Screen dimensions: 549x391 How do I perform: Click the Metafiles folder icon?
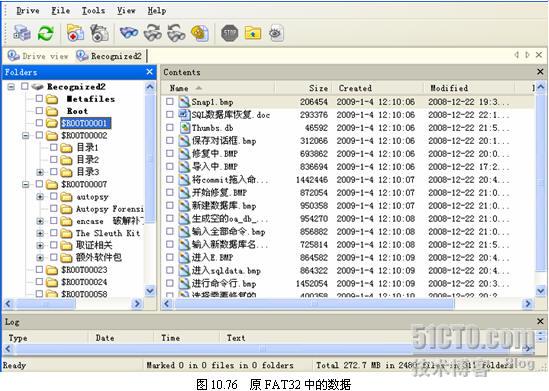tap(52, 99)
